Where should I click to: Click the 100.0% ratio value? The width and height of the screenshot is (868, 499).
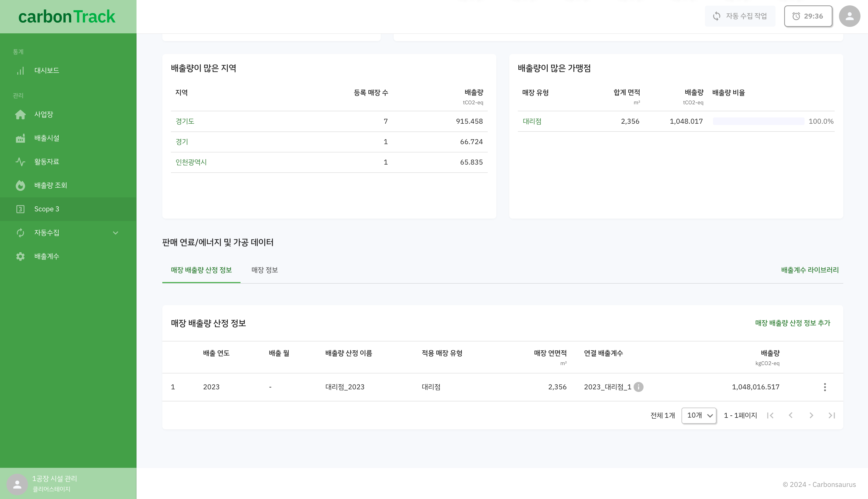[x=821, y=121]
